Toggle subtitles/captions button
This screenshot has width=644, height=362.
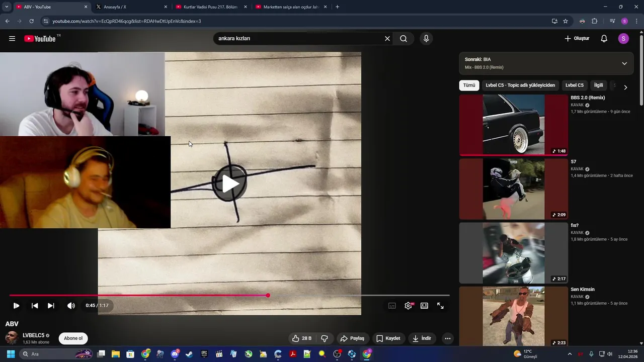tap(392, 306)
